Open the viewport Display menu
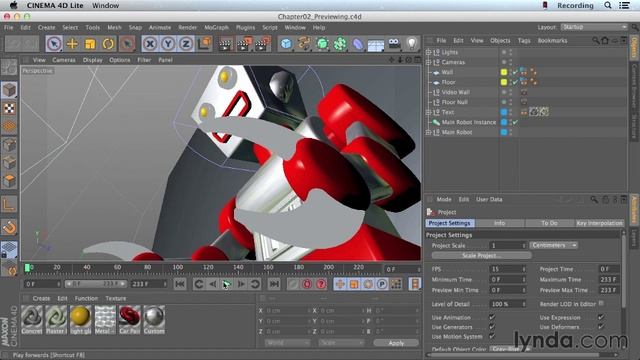The image size is (640, 360). pos(93,60)
